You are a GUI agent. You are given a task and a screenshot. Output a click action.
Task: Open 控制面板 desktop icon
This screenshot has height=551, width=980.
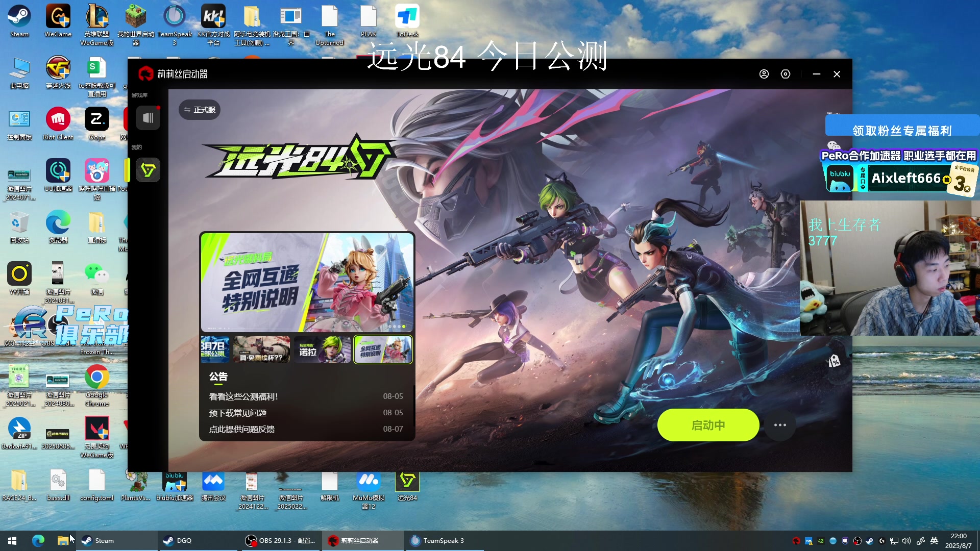(19, 124)
